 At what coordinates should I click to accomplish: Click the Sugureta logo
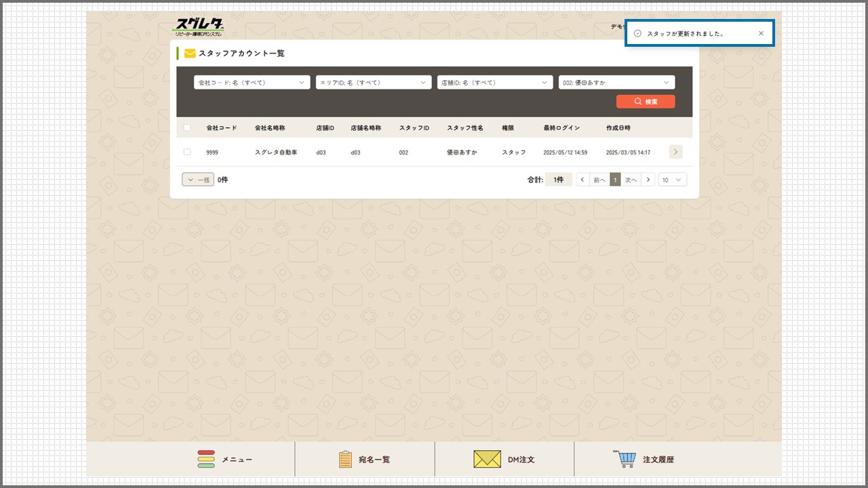tap(198, 27)
